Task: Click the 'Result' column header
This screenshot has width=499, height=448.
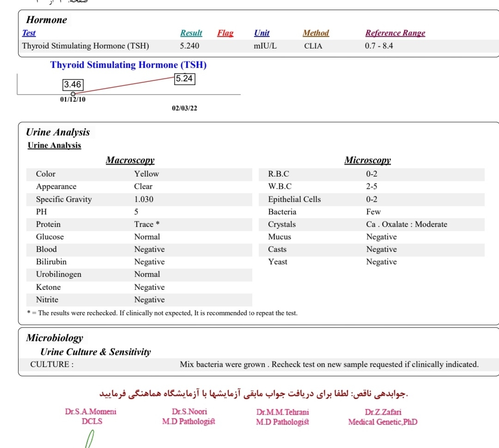Action: pos(191,33)
